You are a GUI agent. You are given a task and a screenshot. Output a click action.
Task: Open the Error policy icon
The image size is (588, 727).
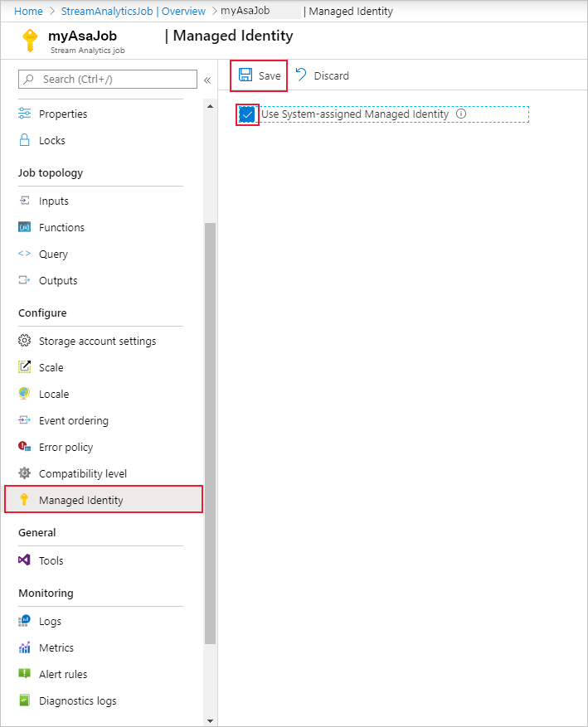25,447
